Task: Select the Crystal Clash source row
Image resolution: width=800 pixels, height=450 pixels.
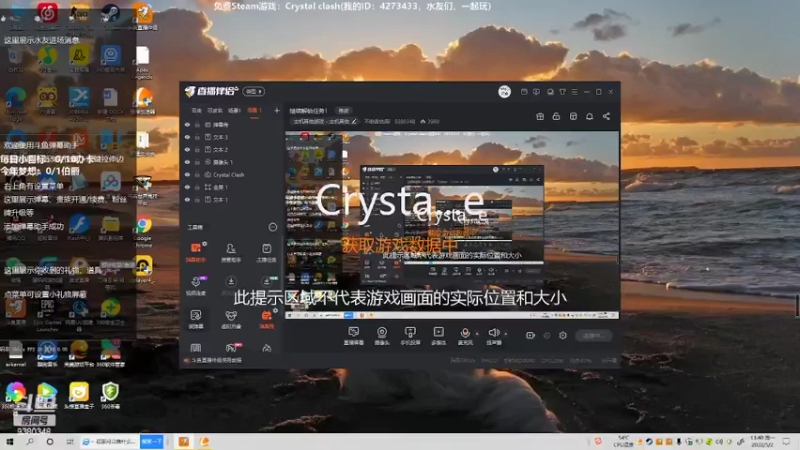Action: pos(232,174)
